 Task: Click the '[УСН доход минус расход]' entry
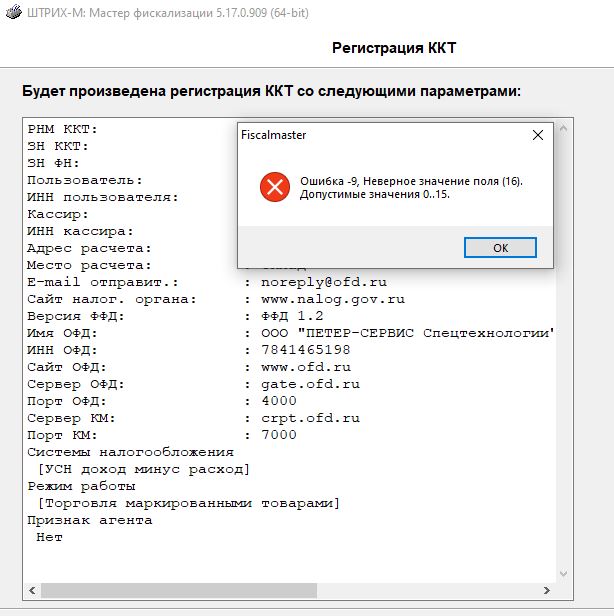(143, 469)
